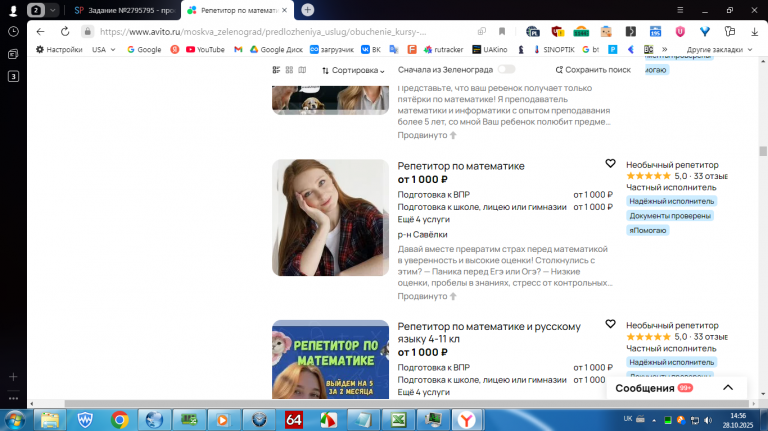The height and width of the screenshot is (431, 768).
Task: Click the rutracker bookmark
Action: (444, 49)
